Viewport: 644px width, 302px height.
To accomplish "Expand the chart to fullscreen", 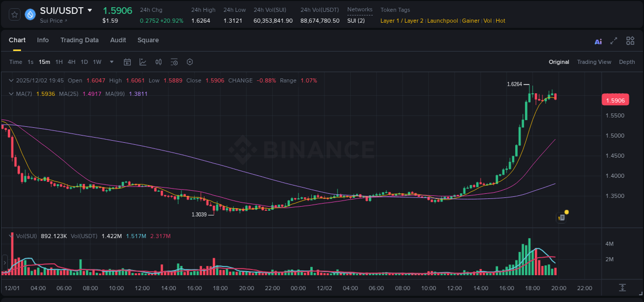I will coord(614,41).
